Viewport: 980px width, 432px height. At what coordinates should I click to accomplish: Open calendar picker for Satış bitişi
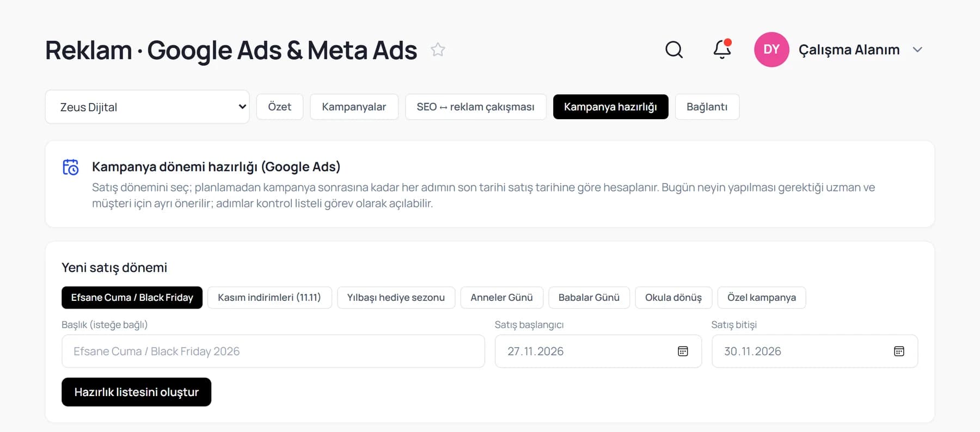coord(899,351)
